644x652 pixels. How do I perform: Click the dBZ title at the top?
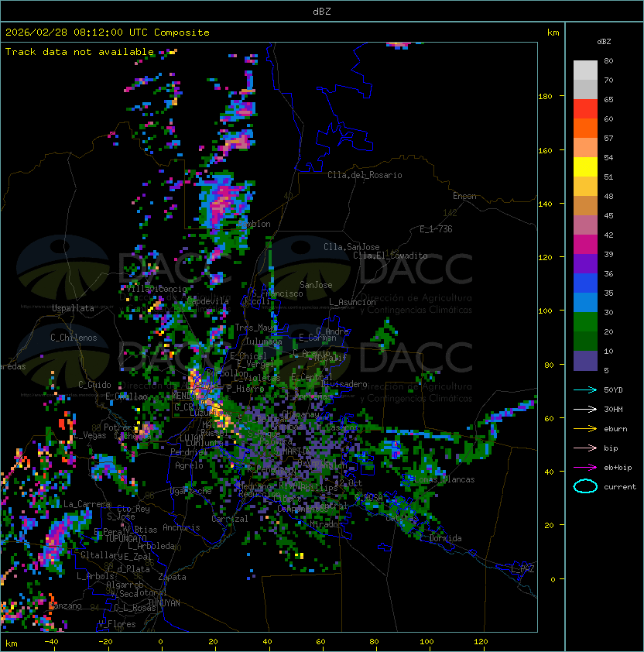coord(321,12)
